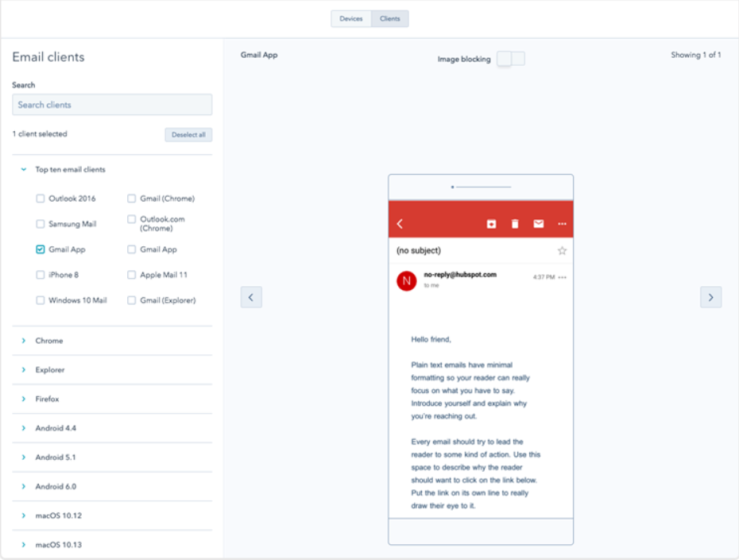Click the Search clients input field
Image resolution: width=739 pixels, height=560 pixels.
[112, 105]
